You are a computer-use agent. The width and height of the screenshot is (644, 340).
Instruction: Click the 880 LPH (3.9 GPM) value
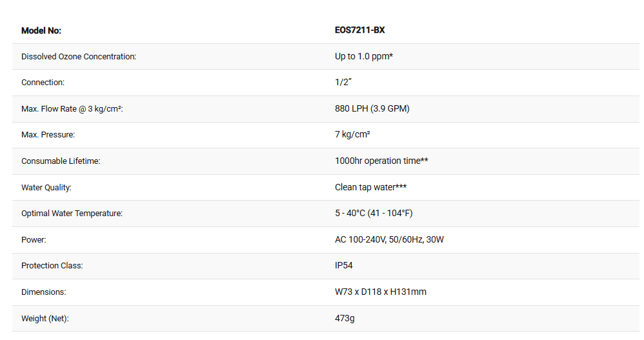[372, 109]
